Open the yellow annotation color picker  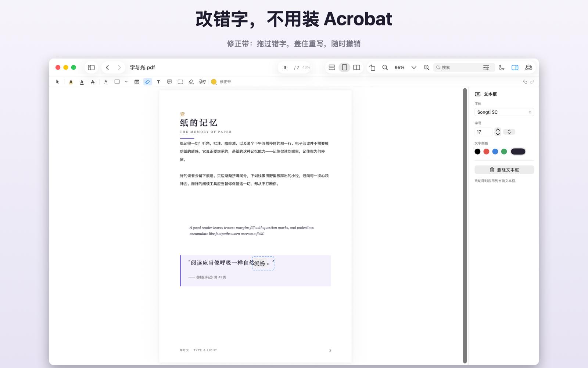tap(214, 82)
